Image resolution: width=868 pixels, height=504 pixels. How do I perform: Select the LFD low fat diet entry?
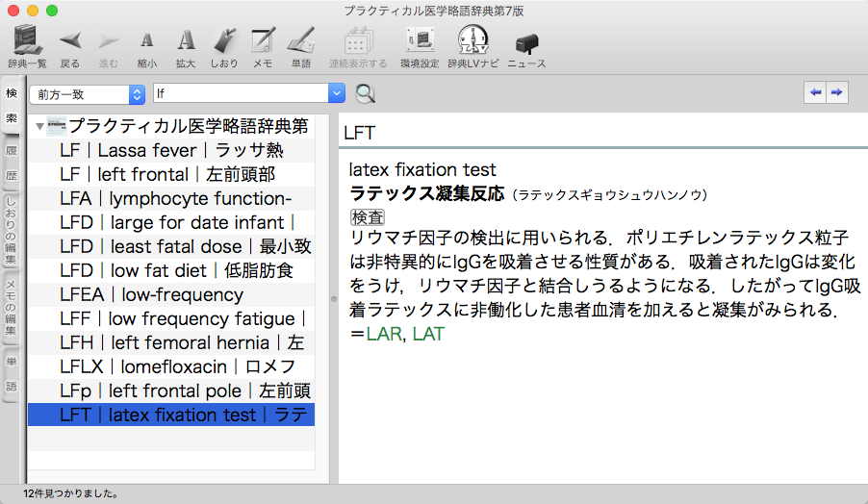[x=171, y=270]
